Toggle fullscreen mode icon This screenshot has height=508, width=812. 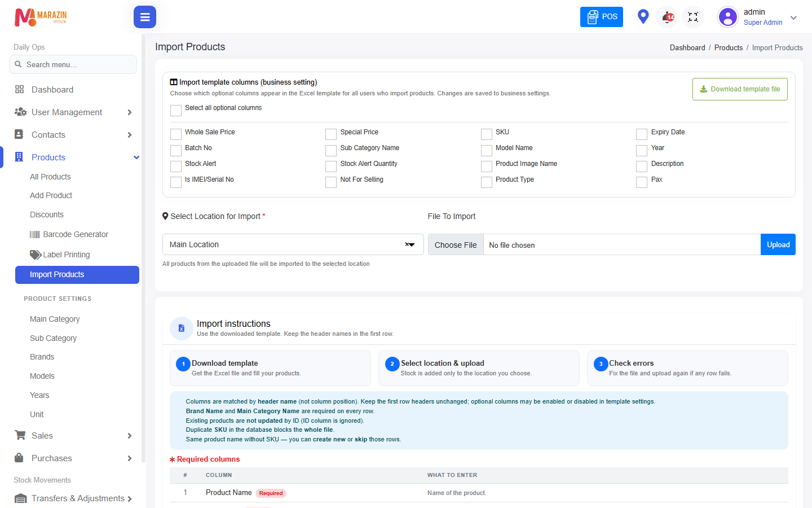pyautogui.click(x=693, y=17)
